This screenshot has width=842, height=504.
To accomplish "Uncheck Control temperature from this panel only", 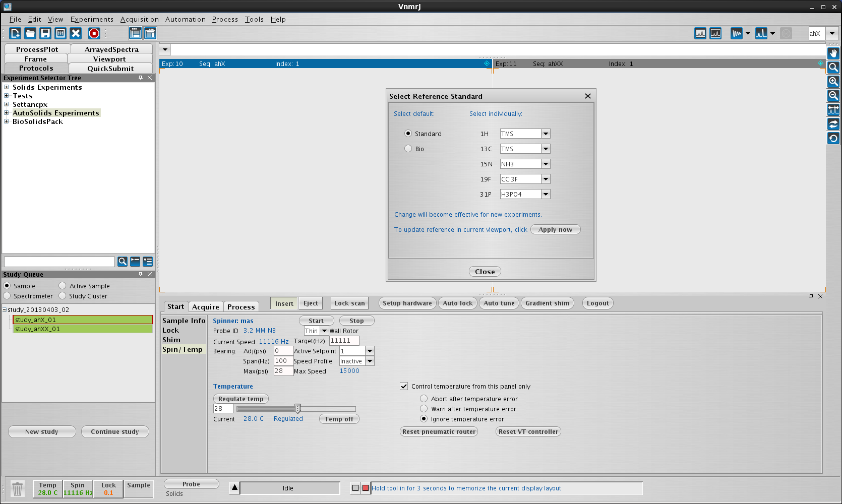I will [404, 386].
